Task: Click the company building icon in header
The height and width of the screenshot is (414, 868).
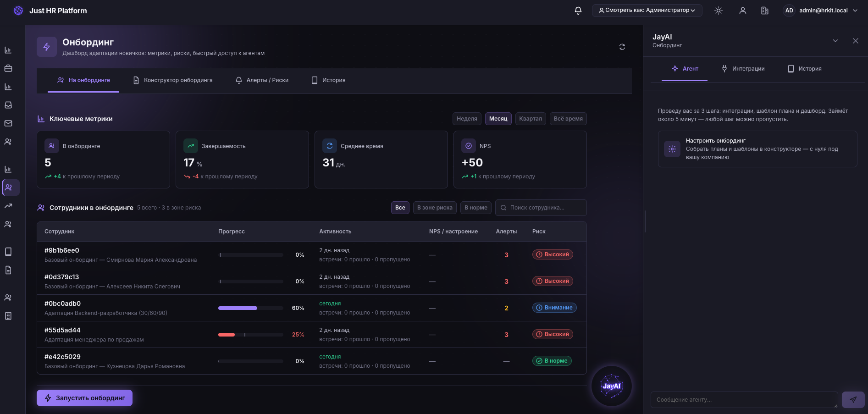Action: pos(765,11)
